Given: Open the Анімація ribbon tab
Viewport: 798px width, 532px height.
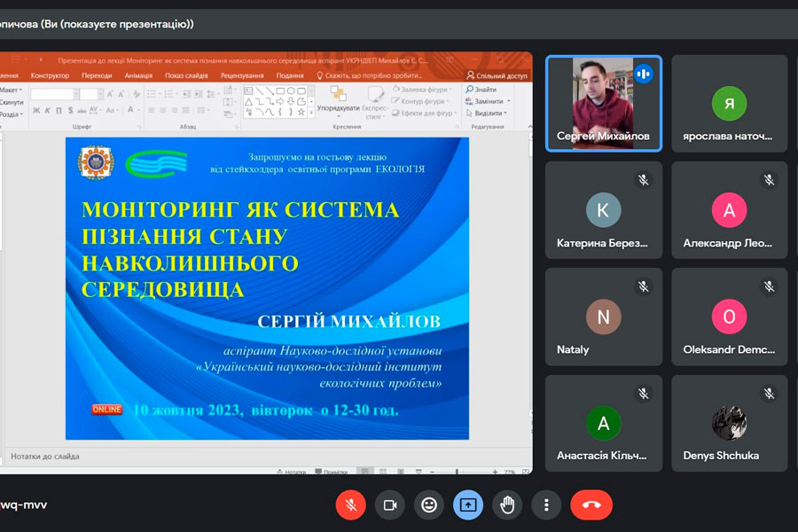Looking at the screenshot, I should click(x=138, y=75).
